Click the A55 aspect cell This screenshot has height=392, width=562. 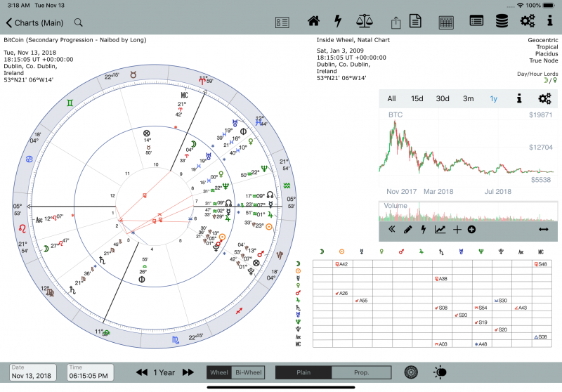[x=362, y=300]
